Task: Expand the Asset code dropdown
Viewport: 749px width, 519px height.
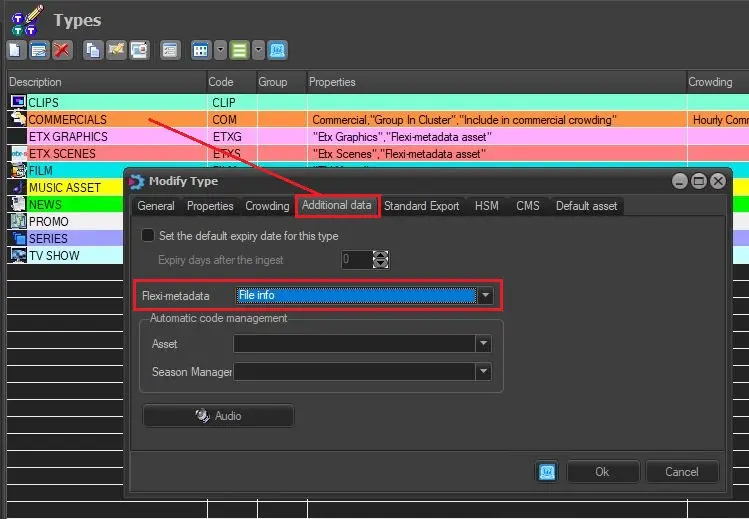Action: 483,343
